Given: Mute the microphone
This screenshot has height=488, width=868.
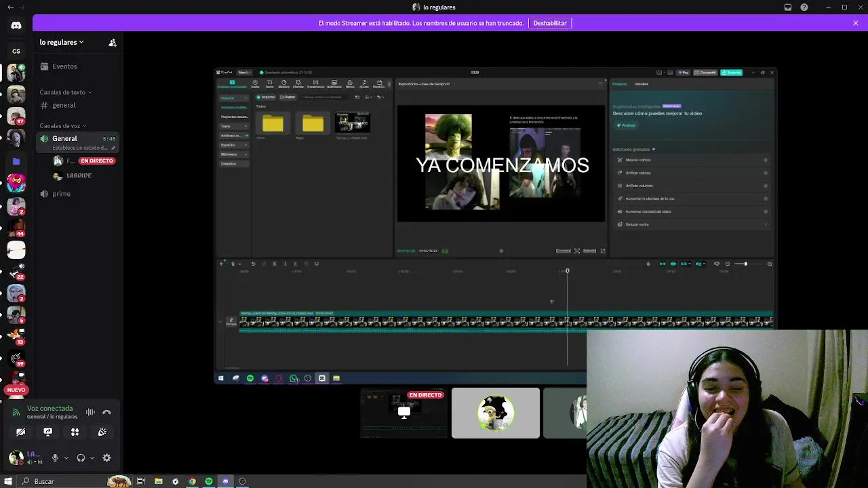Looking at the screenshot, I should coord(55,458).
